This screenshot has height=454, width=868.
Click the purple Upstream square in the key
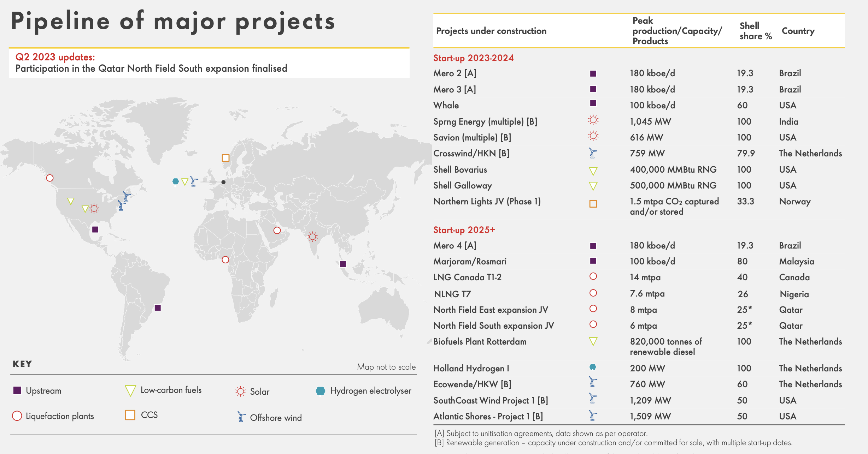click(17, 390)
